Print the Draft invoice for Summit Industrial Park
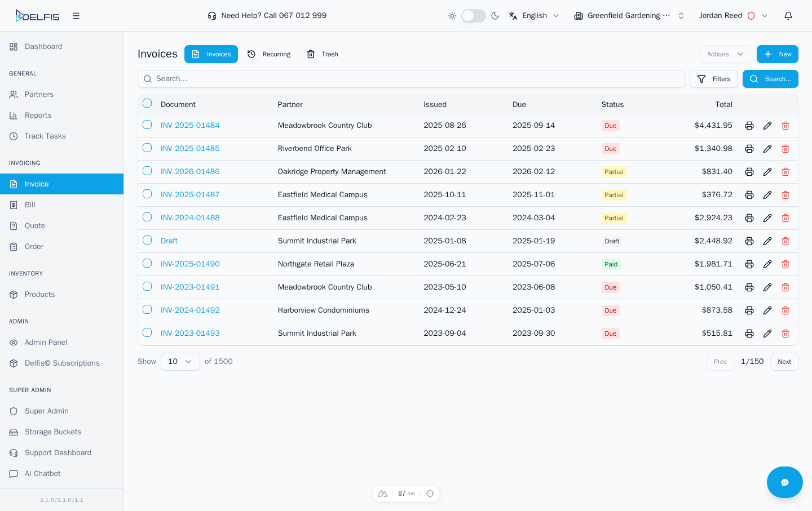The image size is (812, 511). click(749, 241)
